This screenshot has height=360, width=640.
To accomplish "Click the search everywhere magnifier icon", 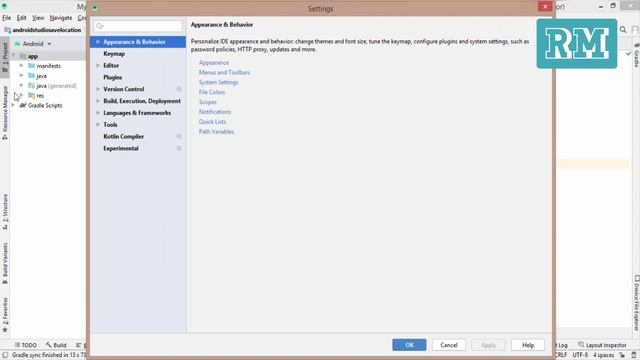I will (x=623, y=29).
